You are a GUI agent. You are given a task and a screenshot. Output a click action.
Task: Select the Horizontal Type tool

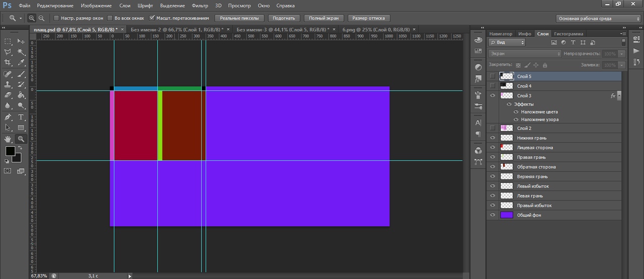pos(21,117)
